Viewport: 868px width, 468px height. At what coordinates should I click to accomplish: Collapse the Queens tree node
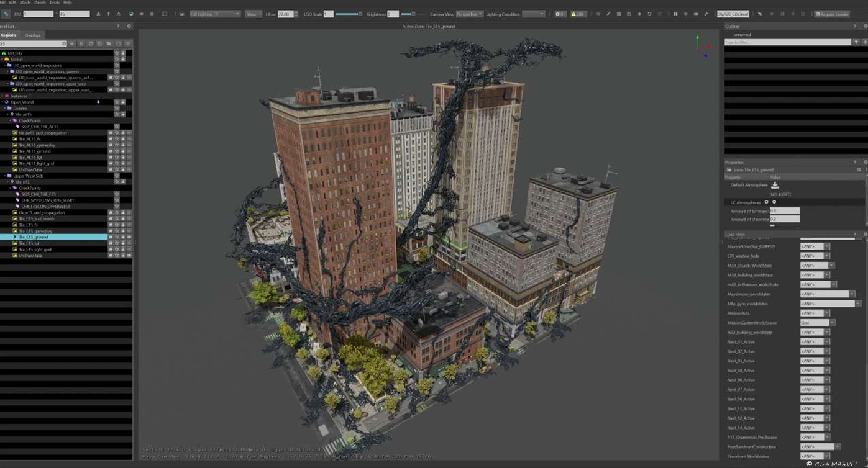tap(6, 108)
